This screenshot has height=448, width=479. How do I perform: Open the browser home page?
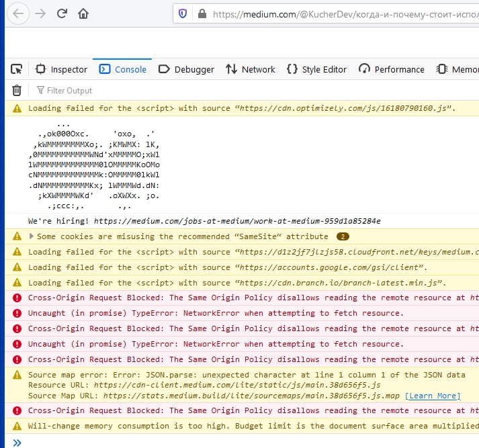click(83, 13)
